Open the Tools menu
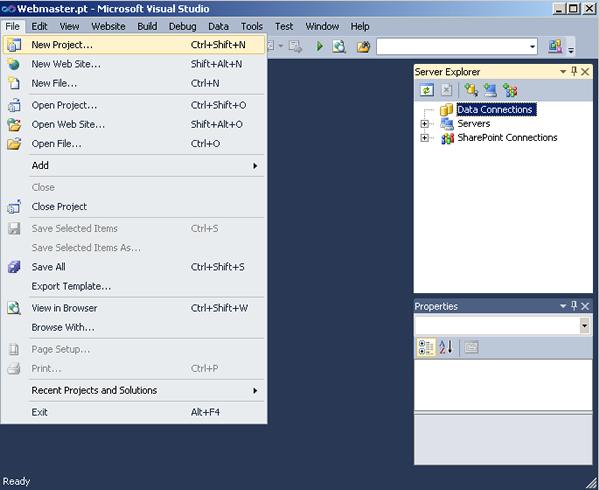 coord(252,26)
